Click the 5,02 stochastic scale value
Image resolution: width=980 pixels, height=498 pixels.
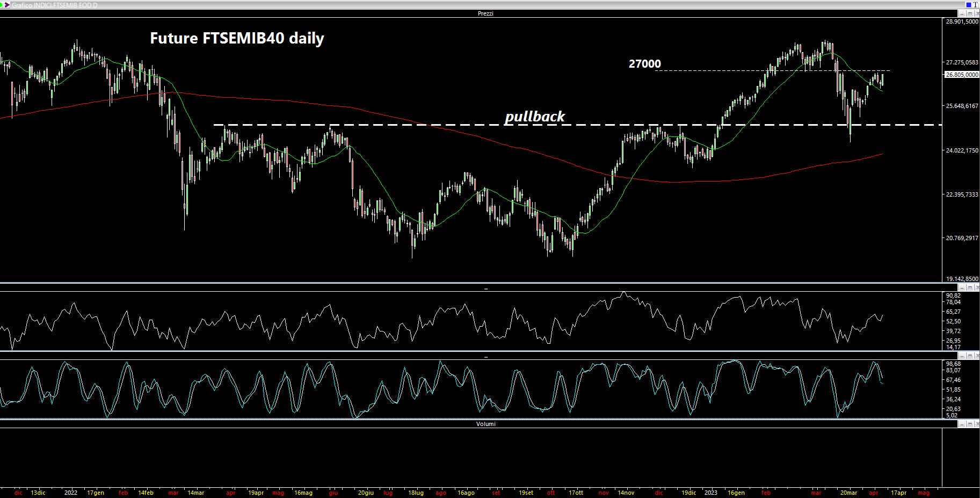point(952,415)
